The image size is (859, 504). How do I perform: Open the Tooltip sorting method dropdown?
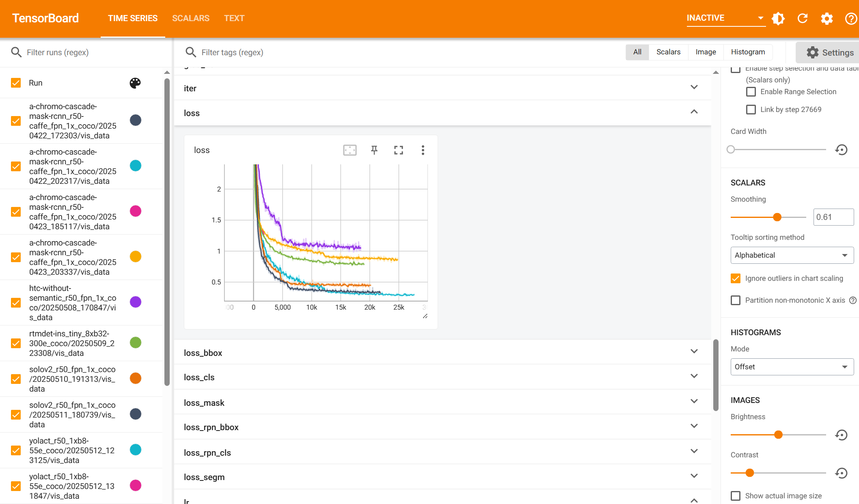point(792,255)
